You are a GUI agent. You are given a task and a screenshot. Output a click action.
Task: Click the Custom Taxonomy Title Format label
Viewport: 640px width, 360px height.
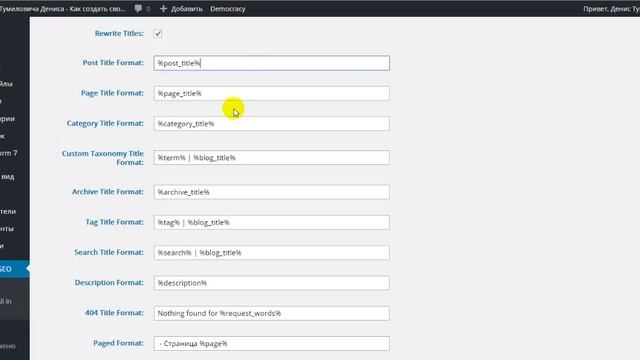[103, 158]
